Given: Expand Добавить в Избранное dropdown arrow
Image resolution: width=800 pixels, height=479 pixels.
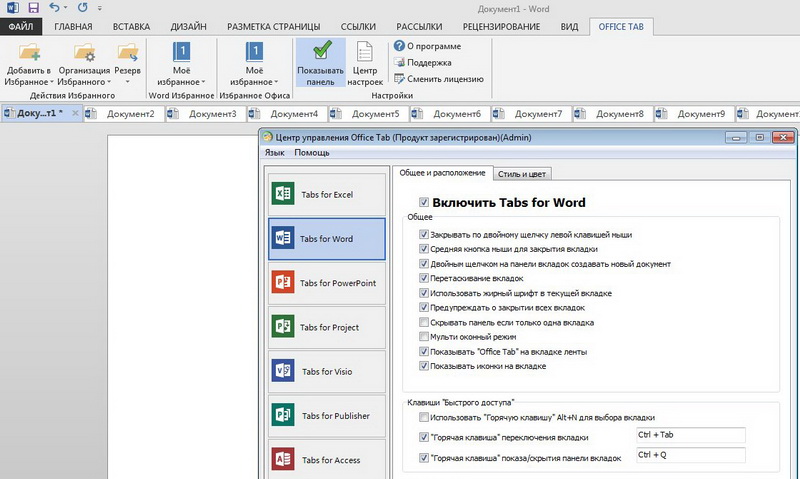Looking at the screenshot, I should point(52,82).
